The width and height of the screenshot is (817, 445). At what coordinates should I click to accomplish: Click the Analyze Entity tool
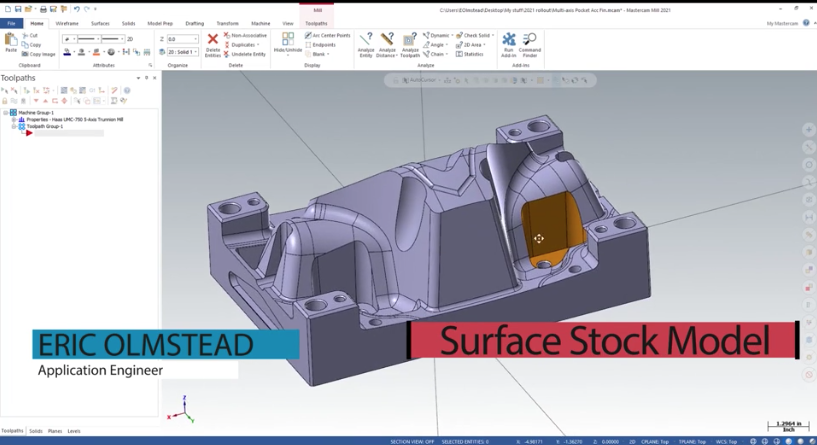coord(366,45)
